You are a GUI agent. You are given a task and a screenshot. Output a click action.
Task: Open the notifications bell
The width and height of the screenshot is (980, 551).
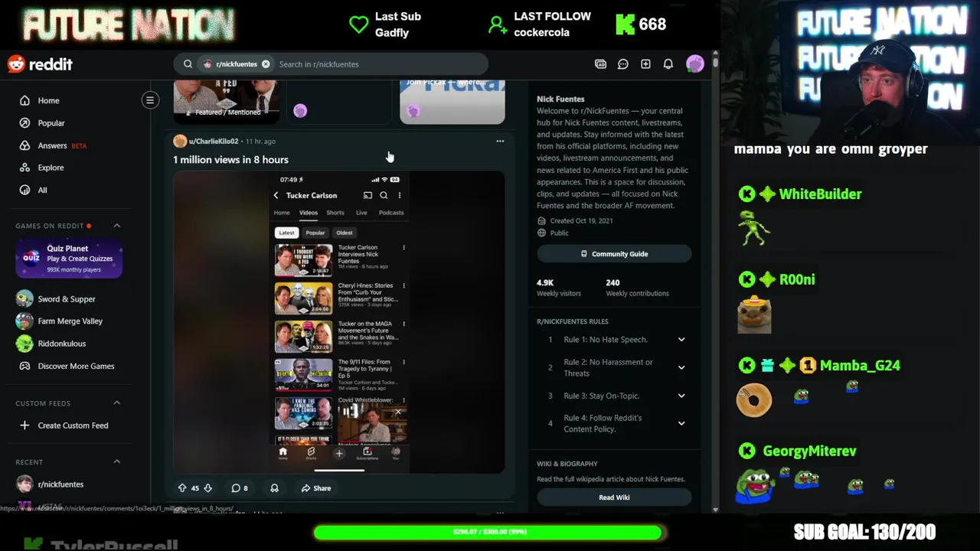click(x=668, y=64)
